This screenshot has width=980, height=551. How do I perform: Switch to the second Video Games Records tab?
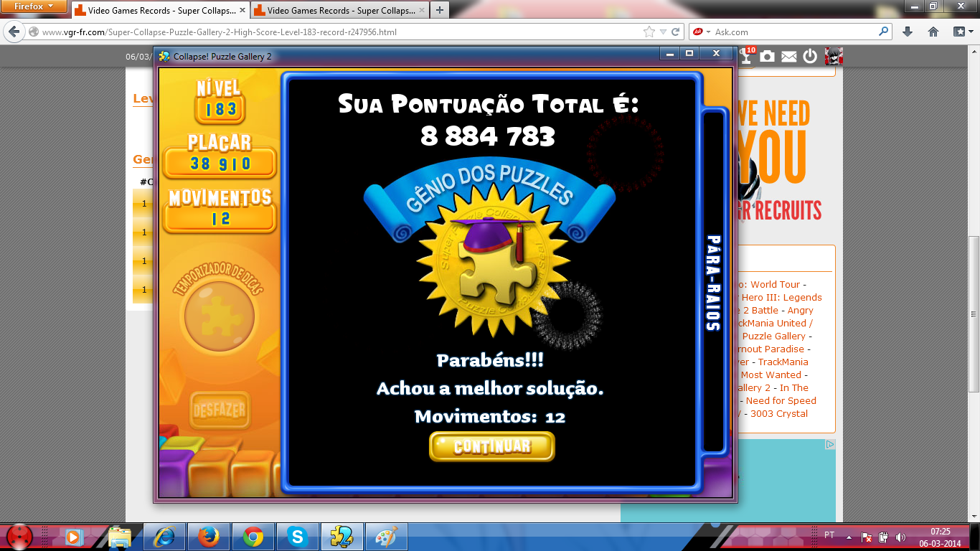[x=336, y=11]
